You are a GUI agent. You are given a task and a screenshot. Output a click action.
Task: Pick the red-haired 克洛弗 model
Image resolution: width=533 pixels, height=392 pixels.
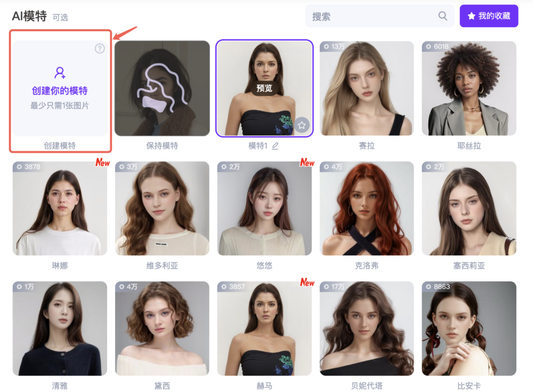point(367,208)
